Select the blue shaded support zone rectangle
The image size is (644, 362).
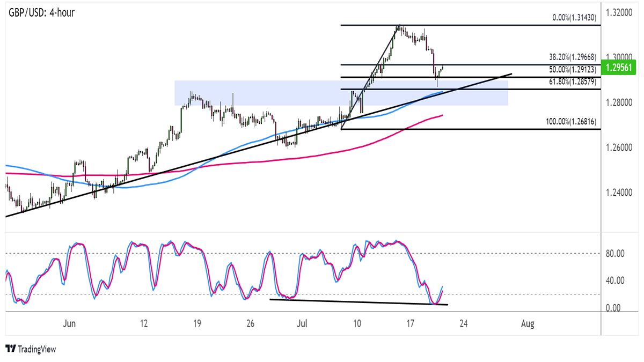pyautogui.click(x=341, y=93)
